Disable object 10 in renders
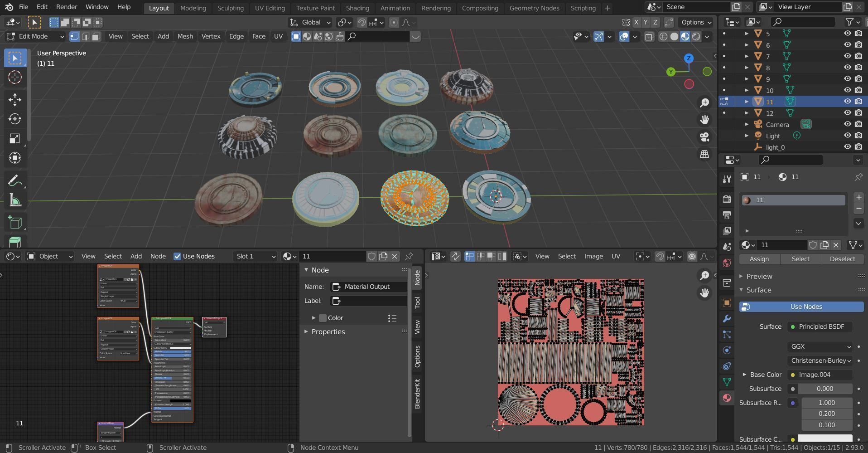The width and height of the screenshot is (868, 453). tap(858, 90)
